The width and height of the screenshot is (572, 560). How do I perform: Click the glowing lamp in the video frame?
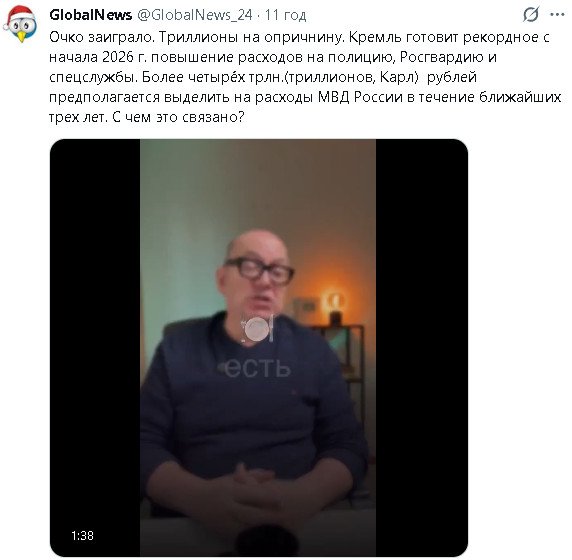click(334, 303)
